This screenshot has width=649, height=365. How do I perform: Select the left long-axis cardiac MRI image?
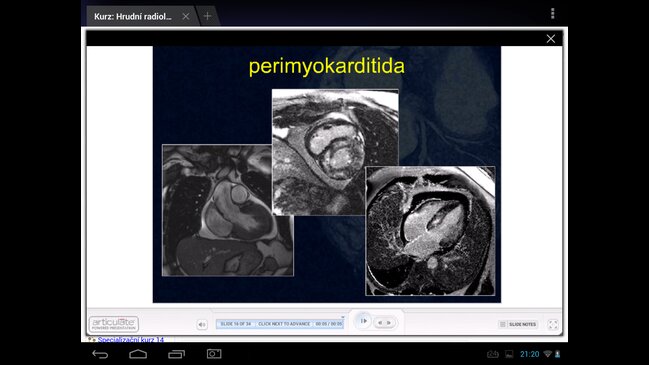point(228,210)
